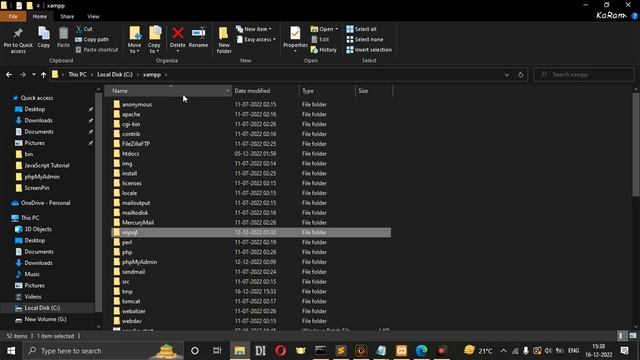
Task: Open Task View on taskbar
Action: [x=217, y=351]
